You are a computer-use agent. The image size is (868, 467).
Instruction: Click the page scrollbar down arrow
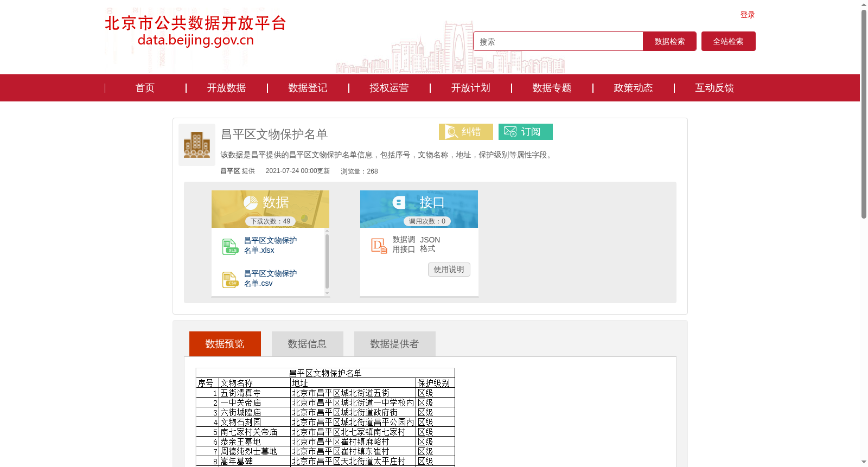point(864,462)
